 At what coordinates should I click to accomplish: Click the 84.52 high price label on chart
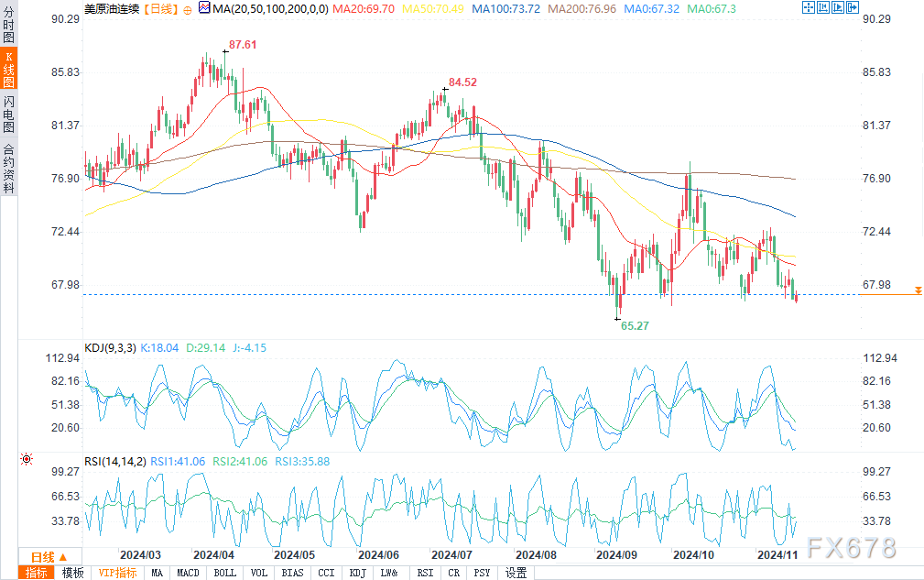coord(462,82)
